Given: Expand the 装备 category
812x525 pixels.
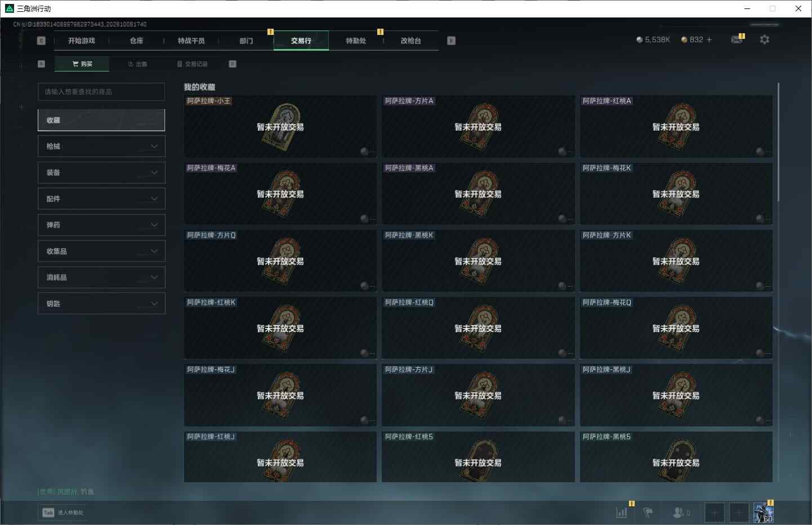Looking at the screenshot, I should [101, 172].
